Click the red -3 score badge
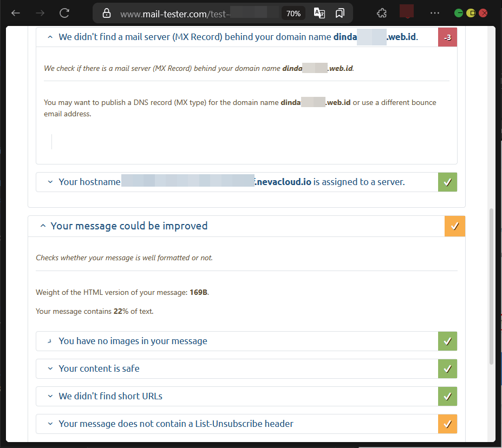Screen dimensions: 502x448 point(447,37)
